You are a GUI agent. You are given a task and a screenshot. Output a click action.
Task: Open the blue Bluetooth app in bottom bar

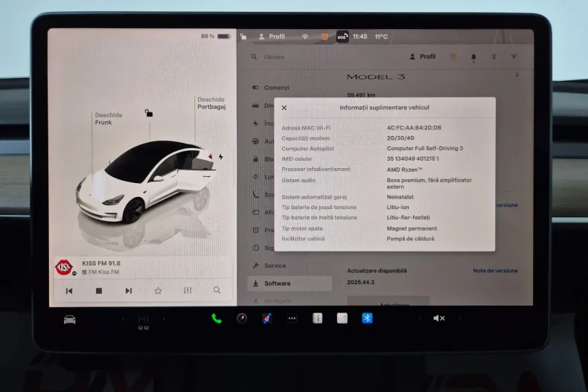coord(367,318)
